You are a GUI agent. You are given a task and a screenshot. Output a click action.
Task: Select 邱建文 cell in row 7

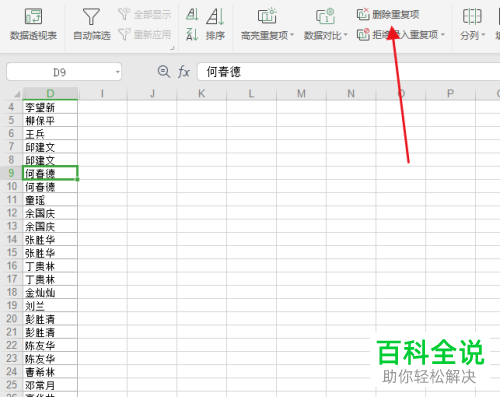click(50, 147)
